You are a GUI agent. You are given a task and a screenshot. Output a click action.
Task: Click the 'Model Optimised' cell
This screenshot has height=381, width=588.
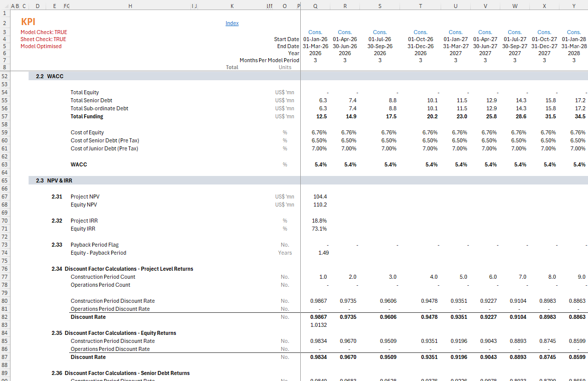(x=41, y=47)
